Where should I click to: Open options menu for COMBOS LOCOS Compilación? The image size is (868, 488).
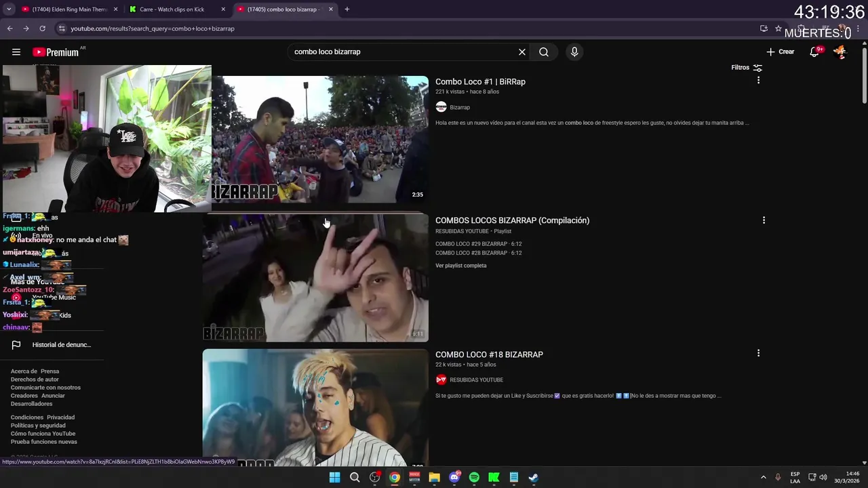point(764,220)
